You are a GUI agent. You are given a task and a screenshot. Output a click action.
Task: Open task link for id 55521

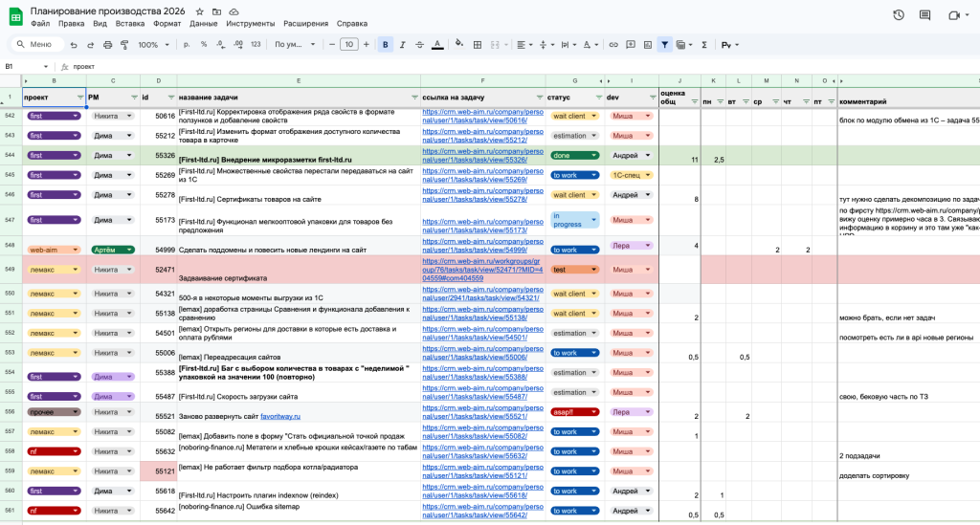482,412
